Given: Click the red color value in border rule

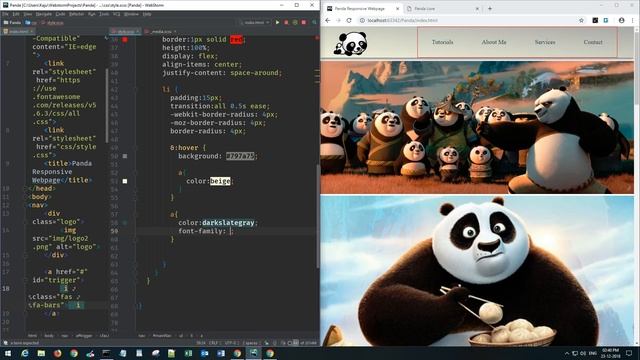Looking at the screenshot, I should [x=236, y=40].
